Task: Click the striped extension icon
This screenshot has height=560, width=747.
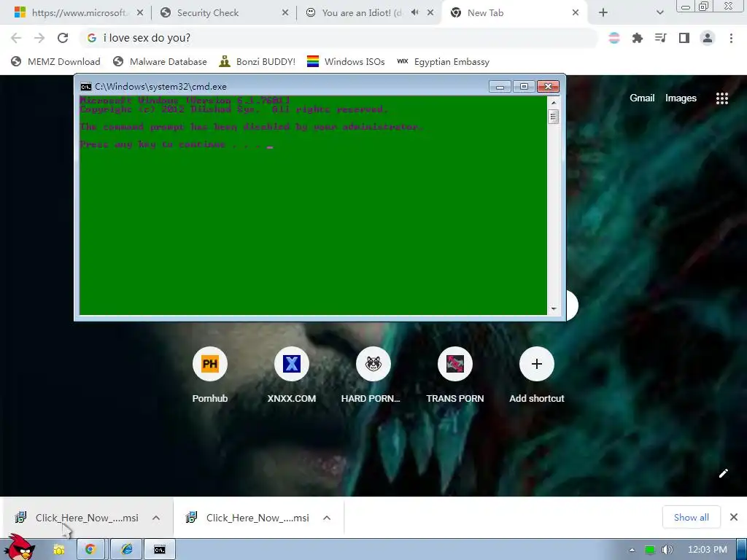Action: coord(614,38)
